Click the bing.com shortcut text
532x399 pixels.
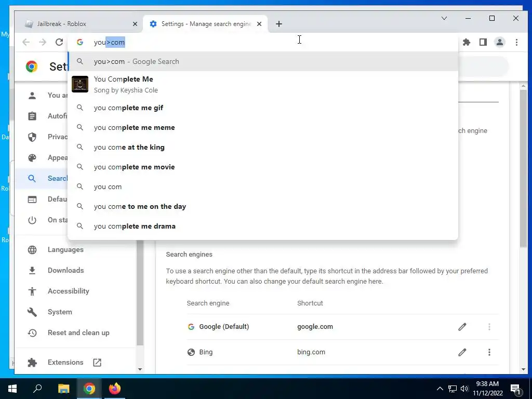(311, 352)
